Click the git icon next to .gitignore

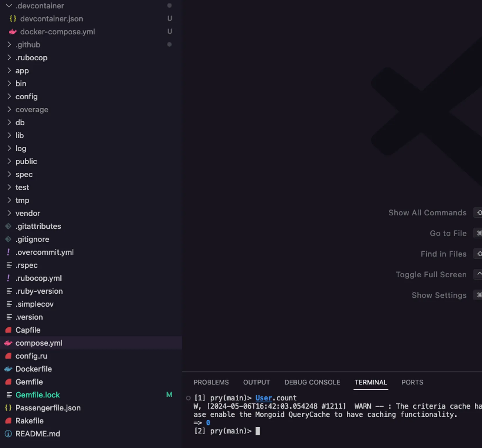point(8,239)
